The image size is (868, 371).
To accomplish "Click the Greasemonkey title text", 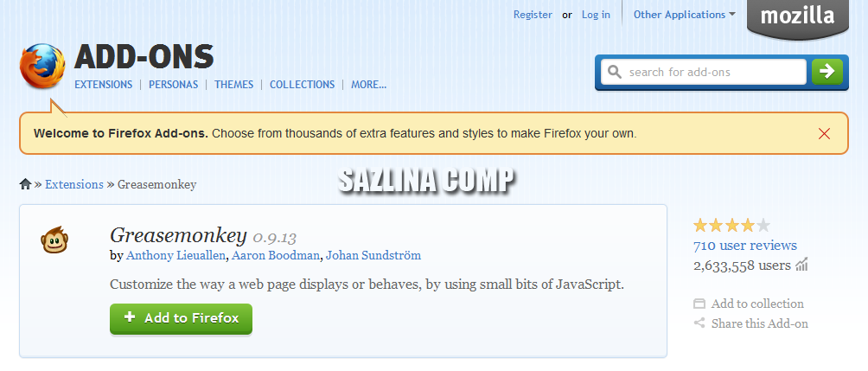I will [x=178, y=235].
